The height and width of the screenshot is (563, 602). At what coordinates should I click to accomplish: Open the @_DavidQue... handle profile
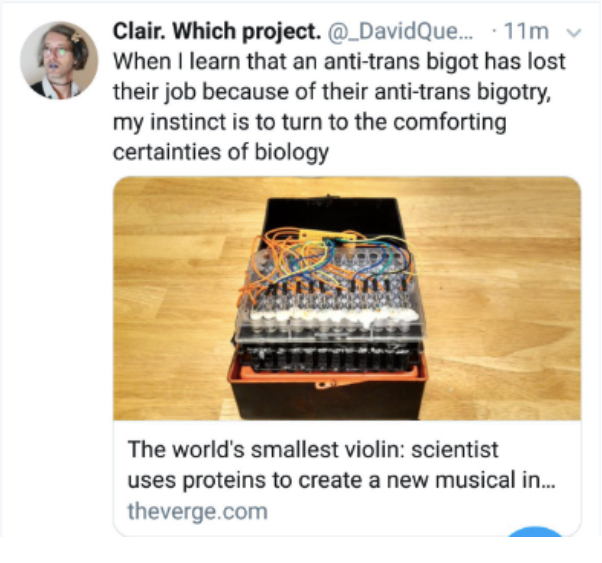[400, 31]
